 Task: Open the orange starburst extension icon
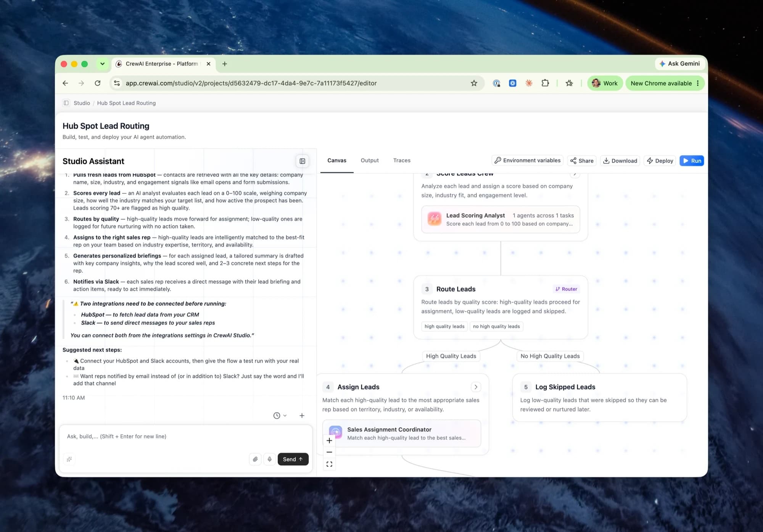pyautogui.click(x=529, y=83)
